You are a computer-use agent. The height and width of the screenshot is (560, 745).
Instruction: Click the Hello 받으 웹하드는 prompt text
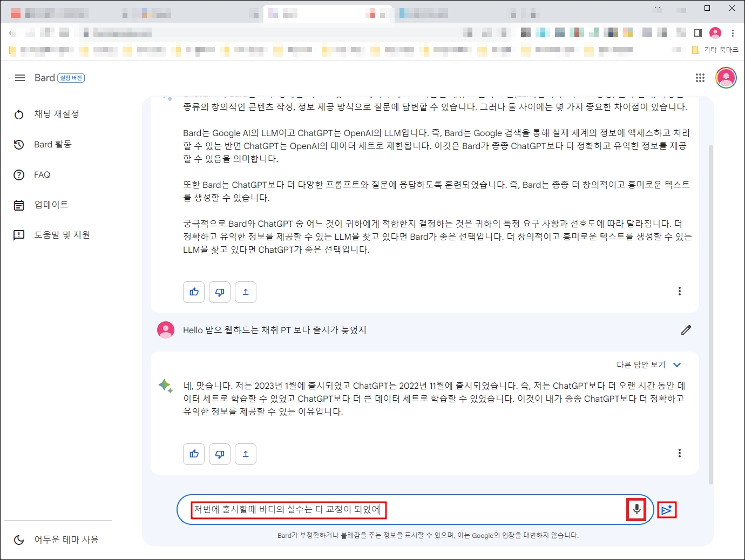pyautogui.click(x=275, y=330)
